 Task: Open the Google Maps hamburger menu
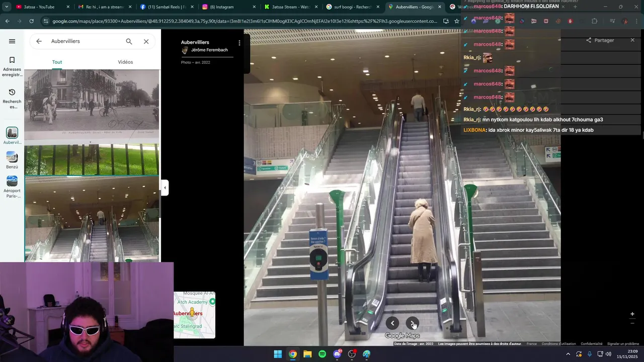(12, 41)
